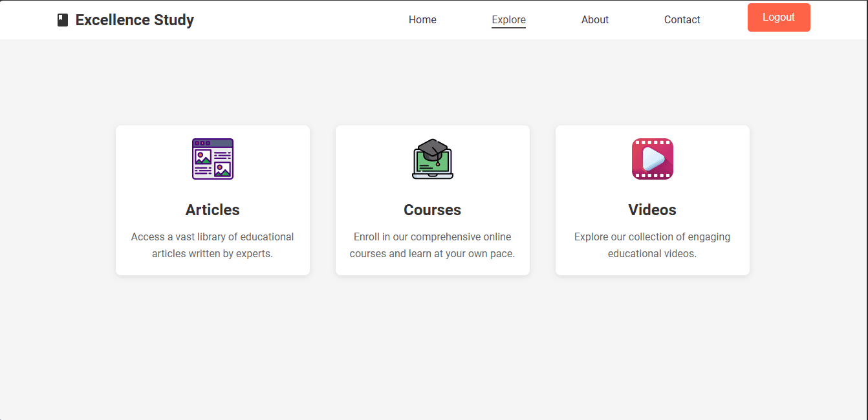
Task: Go to the Home page
Action: tap(422, 20)
